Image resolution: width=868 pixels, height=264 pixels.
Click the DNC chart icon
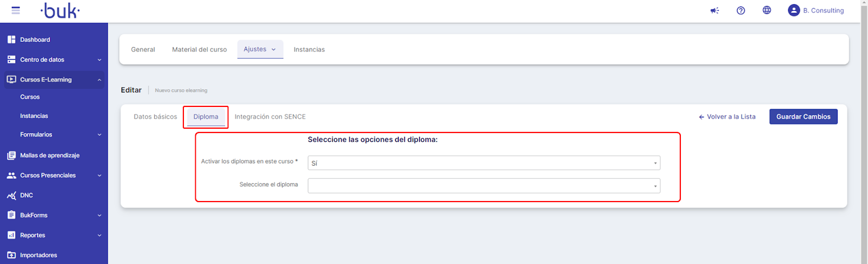tap(11, 196)
